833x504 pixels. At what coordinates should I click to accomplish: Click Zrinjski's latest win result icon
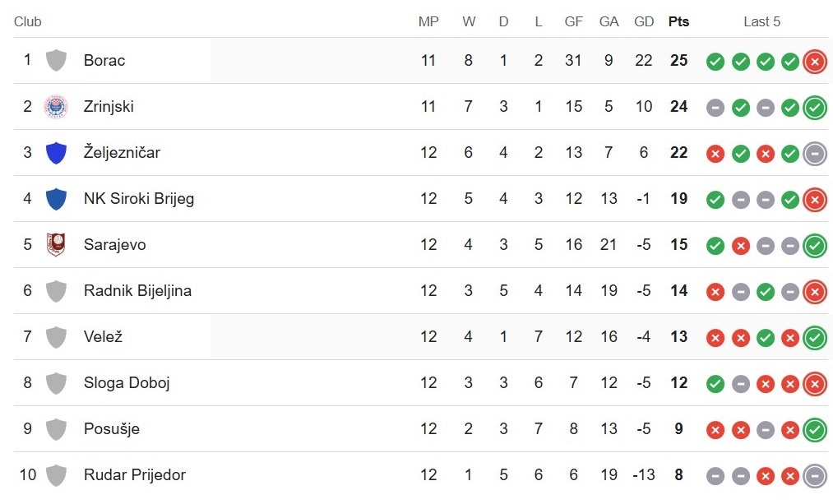815,108
